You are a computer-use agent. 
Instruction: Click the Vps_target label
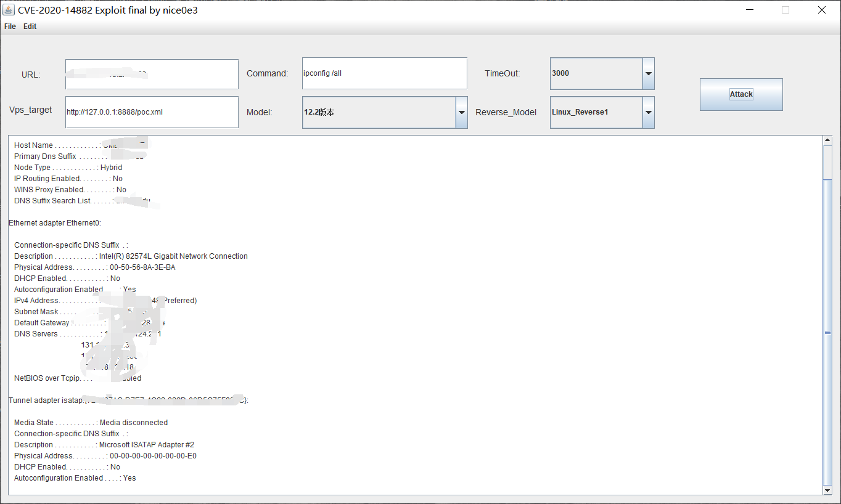(x=31, y=110)
